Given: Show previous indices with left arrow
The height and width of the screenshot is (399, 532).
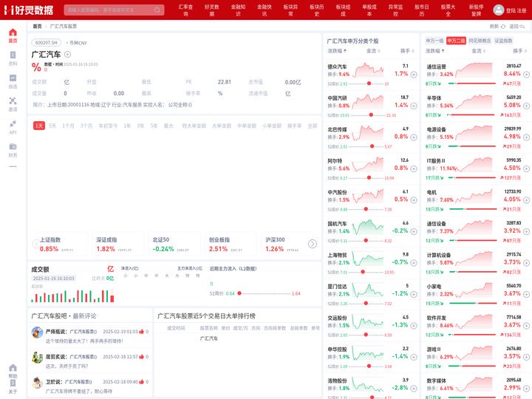Looking at the screenshot, I should (x=35, y=244).
